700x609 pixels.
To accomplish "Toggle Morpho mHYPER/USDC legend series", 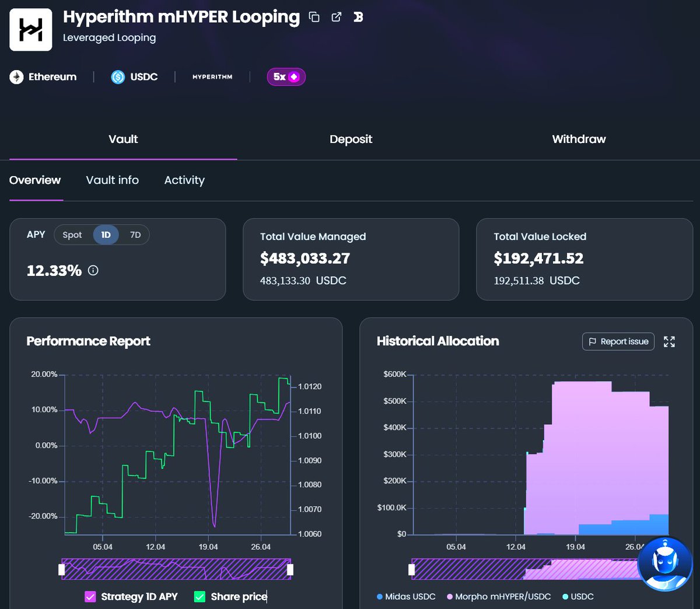I will point(499,597).
